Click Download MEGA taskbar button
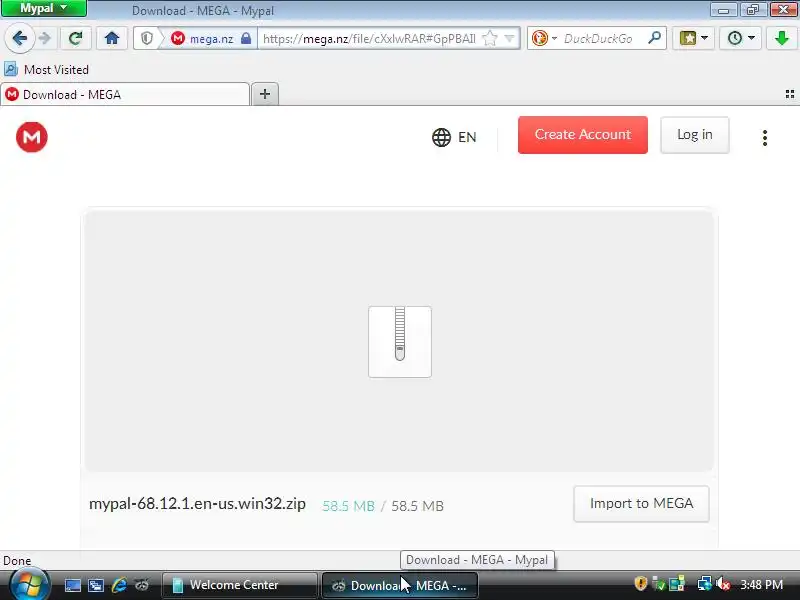Viewport: 800px width, 600px height. [400, 585]
